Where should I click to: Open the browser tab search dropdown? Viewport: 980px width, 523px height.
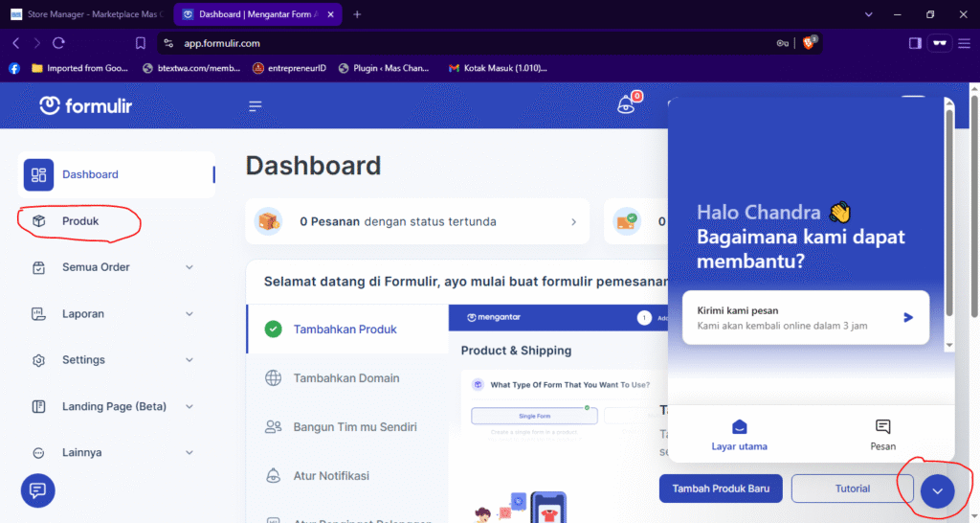coord(869,14)
